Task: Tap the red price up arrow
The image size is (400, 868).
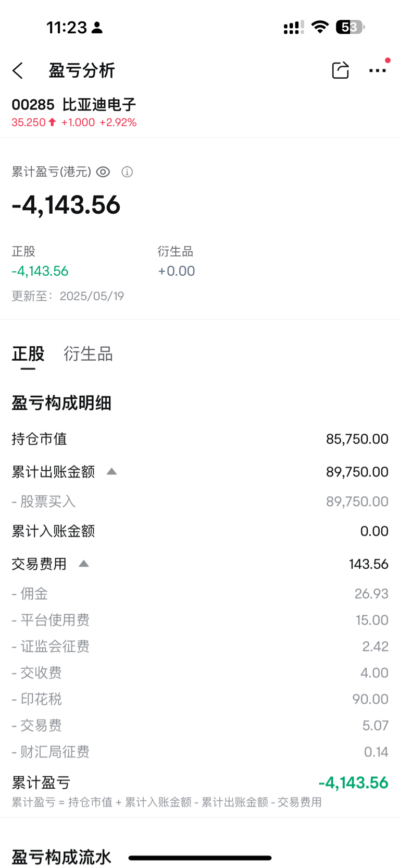Action: (52, 122)
